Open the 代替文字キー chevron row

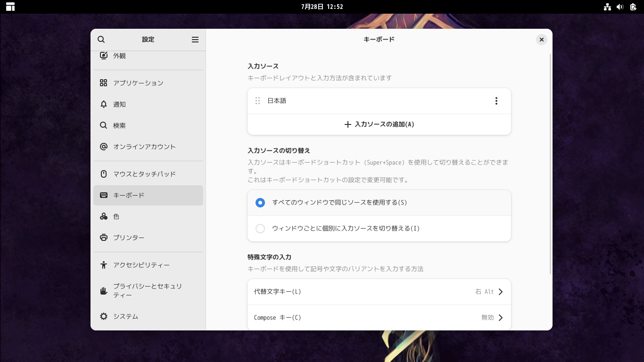pyautogui.click(x=379, y=292)
